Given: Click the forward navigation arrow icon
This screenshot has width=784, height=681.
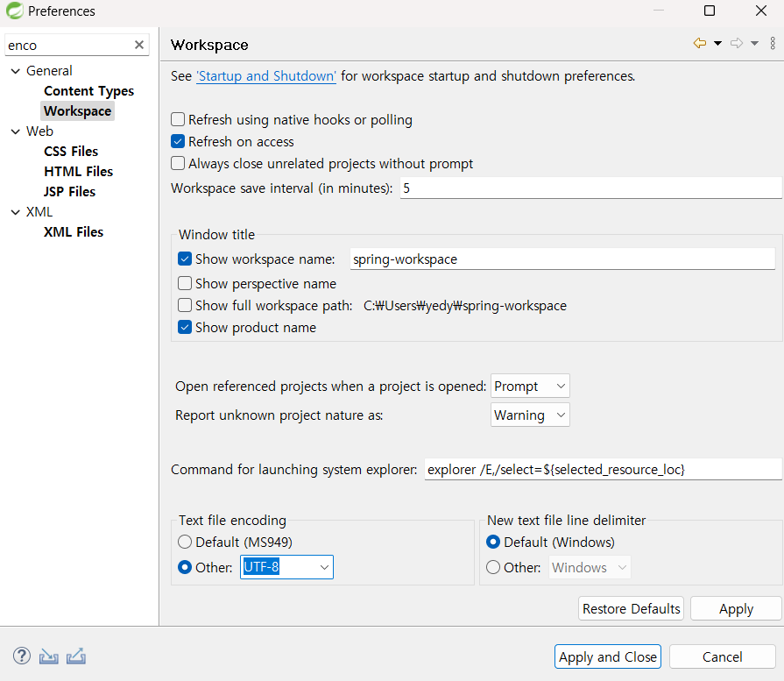Looking at the screenshot, I should pos(737,44).
